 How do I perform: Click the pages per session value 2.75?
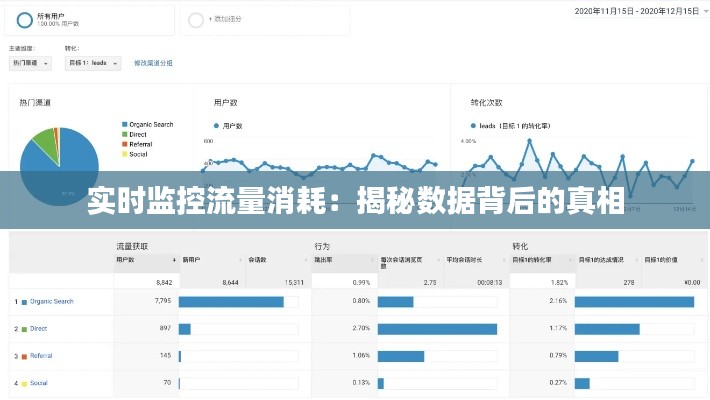pyautogui.click(x=430, y=282)
